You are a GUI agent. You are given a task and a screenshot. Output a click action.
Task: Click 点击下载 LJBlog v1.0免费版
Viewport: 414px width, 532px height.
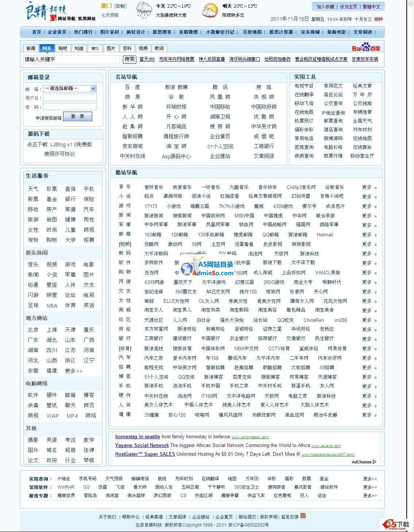pos(59,144)
